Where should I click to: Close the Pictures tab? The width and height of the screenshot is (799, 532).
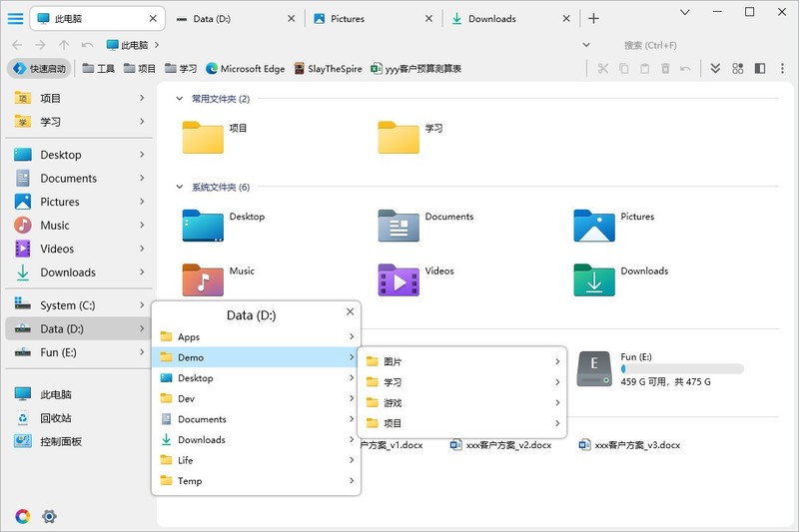[x=428, y=19]
